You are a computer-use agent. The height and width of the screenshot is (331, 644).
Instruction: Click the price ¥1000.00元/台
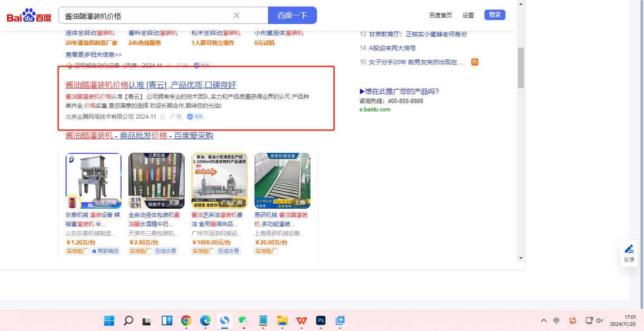211,242
